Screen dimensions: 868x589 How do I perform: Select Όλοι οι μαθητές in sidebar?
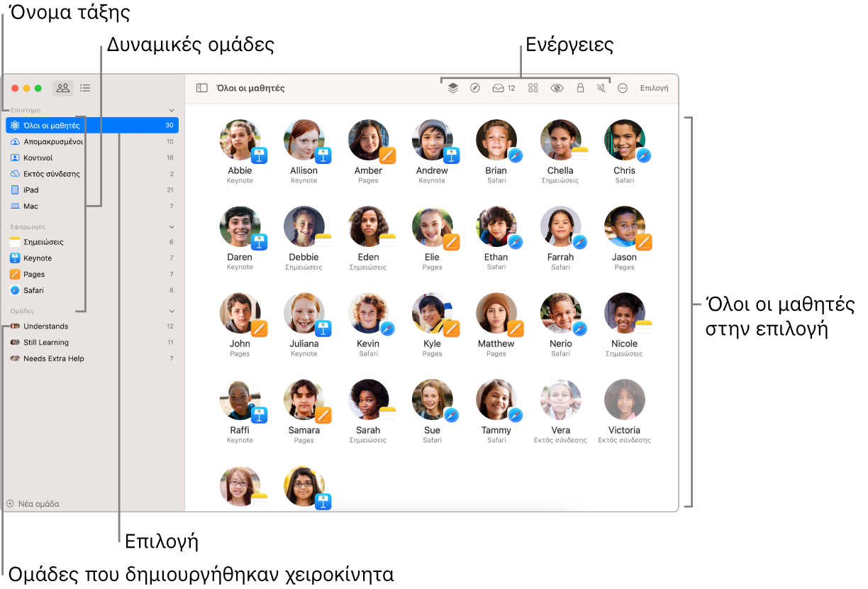tap(92, 126)
